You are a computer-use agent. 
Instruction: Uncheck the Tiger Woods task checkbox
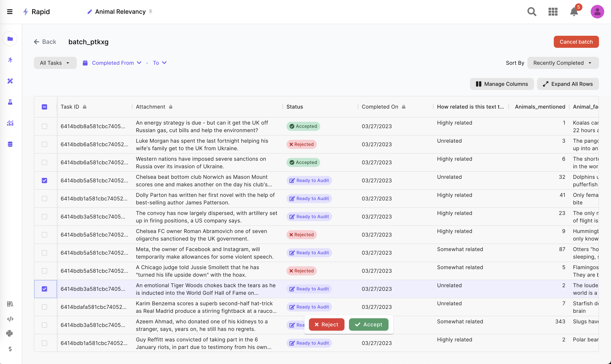click(44, 289)
